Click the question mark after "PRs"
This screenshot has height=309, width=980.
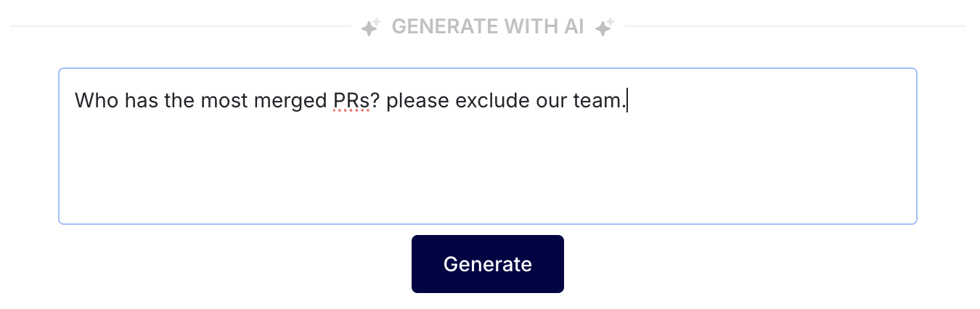click(x=375, y=100)
